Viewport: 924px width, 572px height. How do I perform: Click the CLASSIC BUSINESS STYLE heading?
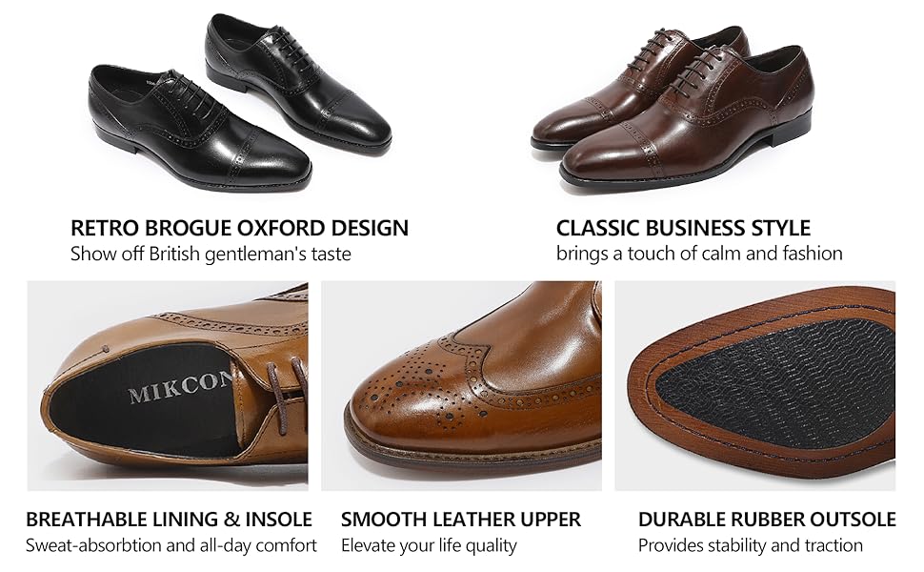click(683, 228)
